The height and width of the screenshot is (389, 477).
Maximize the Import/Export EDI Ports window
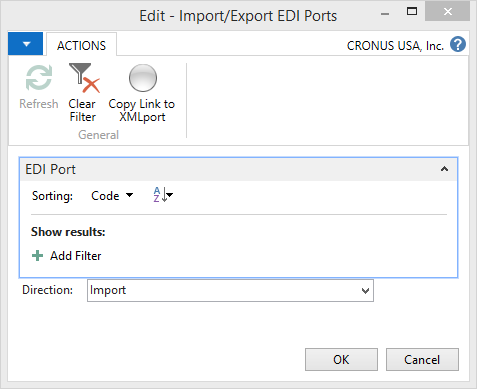412,12
